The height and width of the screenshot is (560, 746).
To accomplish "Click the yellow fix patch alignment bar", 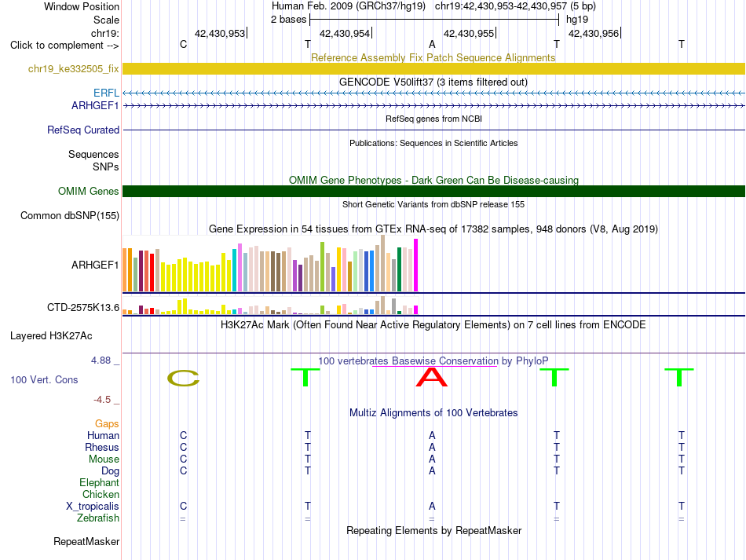I will pyautogui.click(x=433, y=68).
